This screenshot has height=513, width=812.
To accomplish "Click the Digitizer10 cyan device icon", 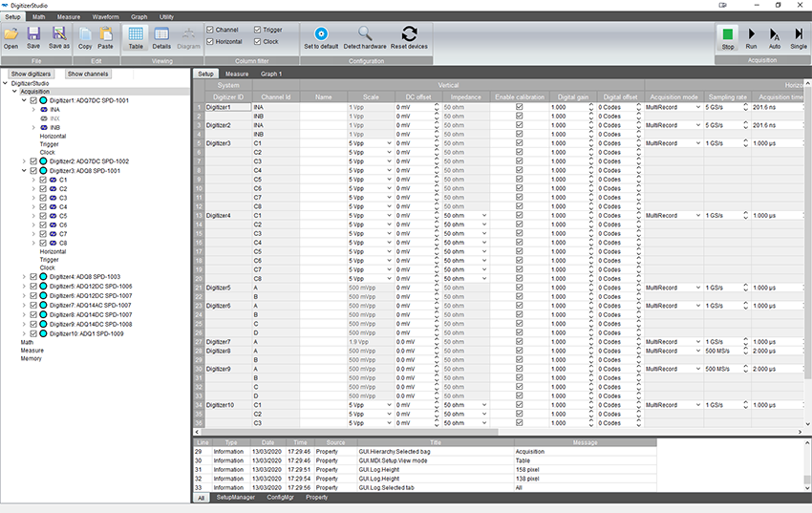I will [44, 334].
